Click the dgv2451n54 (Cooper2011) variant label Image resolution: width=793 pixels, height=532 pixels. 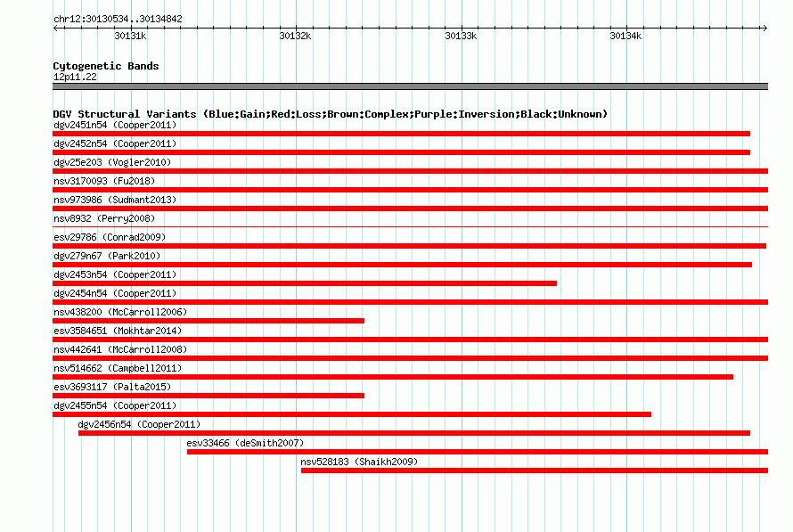coord(115,125)
